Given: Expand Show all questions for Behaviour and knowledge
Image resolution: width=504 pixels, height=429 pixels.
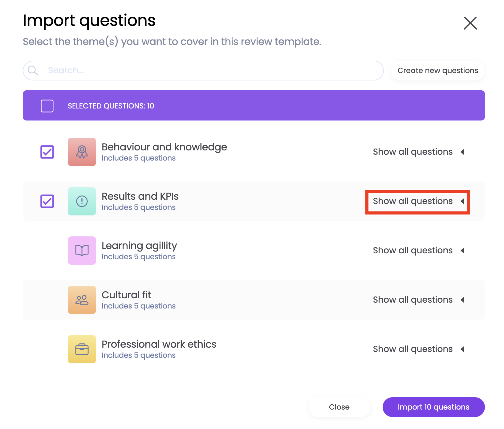Looking at the screenshot, I should (x=418, y=152).
